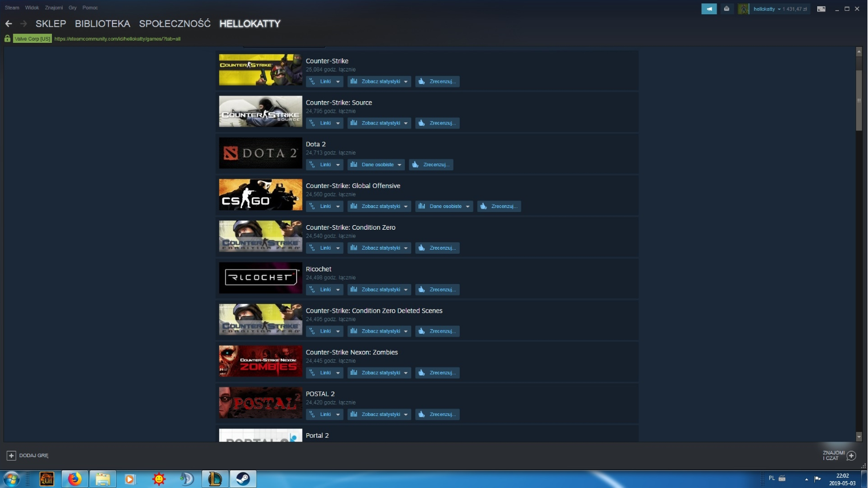Viewport: 868px width, 488px height.
Task: Open the Windows Start orb
Action: 11,479
